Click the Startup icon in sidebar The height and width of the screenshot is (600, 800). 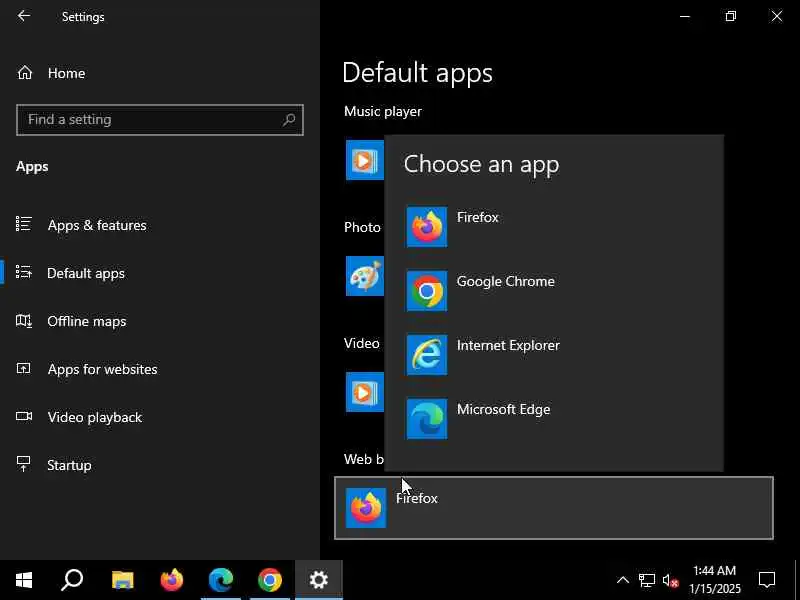23,464
